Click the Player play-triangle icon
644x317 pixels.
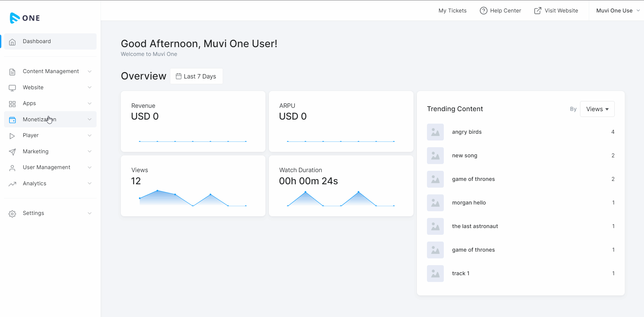pyautogui.click(x=12, y=136)
